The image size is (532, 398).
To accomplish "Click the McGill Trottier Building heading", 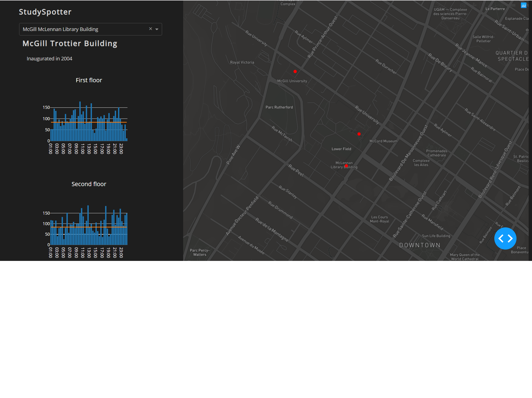I will tap(70, 43).
